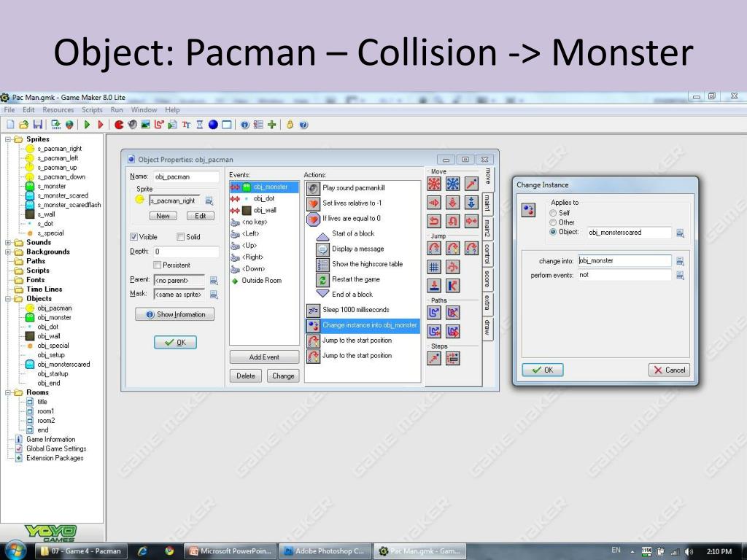Collapse the Rooms tree folder
The width and height of the screenshot is (747, 560).
(8, 392)
